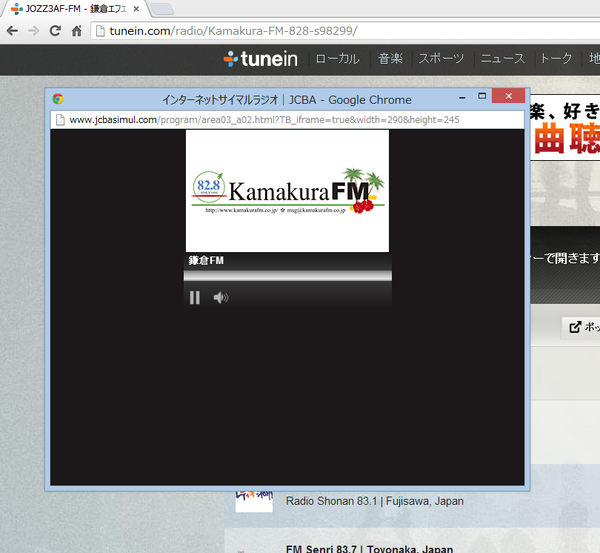Pause the Kamakura FM stream

click(x=195, y=297)
